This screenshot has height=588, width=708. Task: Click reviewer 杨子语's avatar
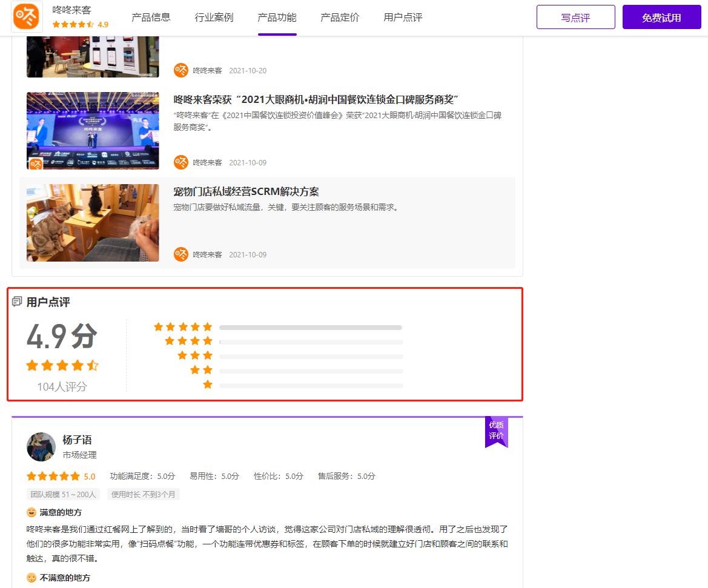point(41,447)
